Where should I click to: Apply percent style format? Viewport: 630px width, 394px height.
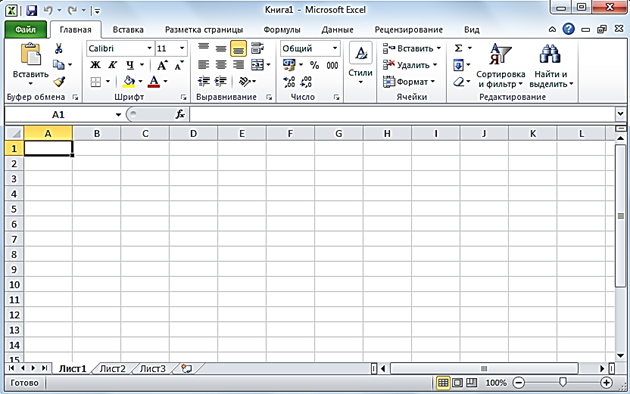pos(314,65)
